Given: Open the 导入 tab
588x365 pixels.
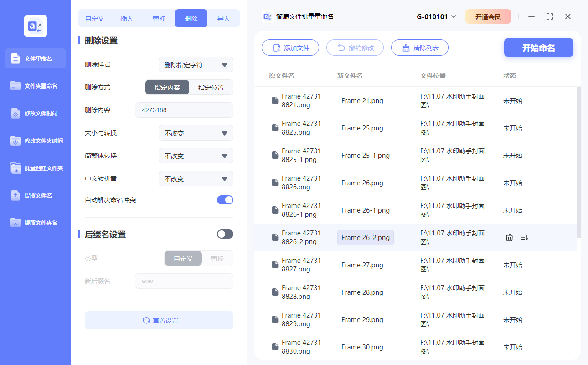Looking at the screenshot, I should [x=224, y=18].
